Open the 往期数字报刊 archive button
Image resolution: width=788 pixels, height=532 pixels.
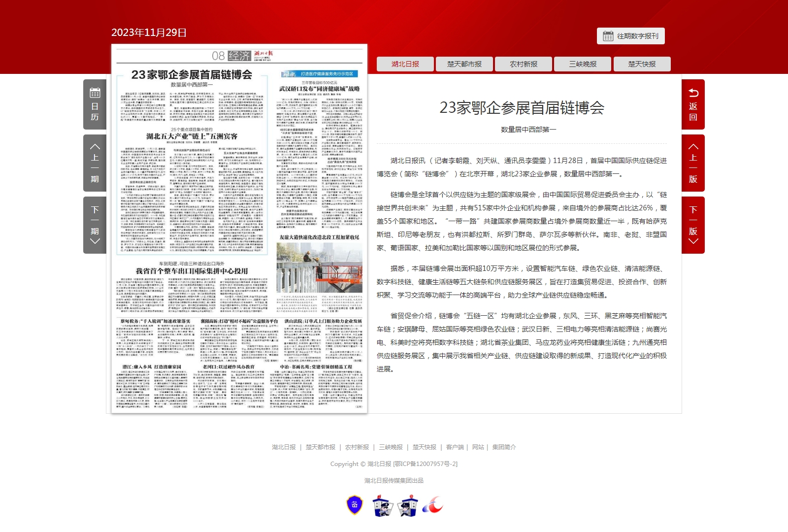coord(631,36)
